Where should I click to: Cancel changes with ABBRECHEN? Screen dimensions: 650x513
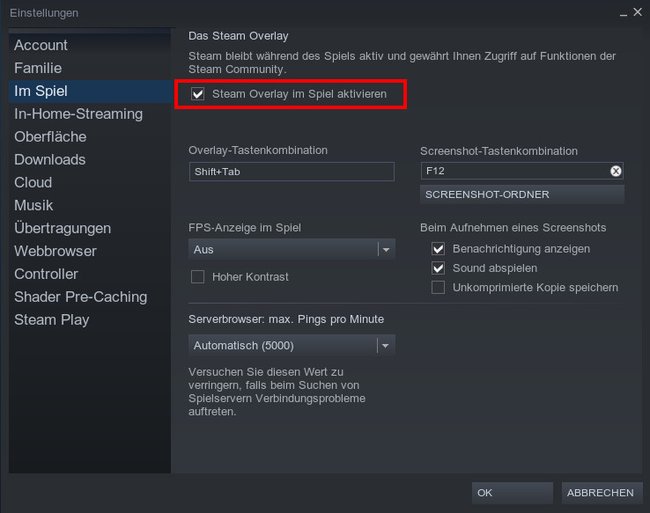(x=602, y=493)
